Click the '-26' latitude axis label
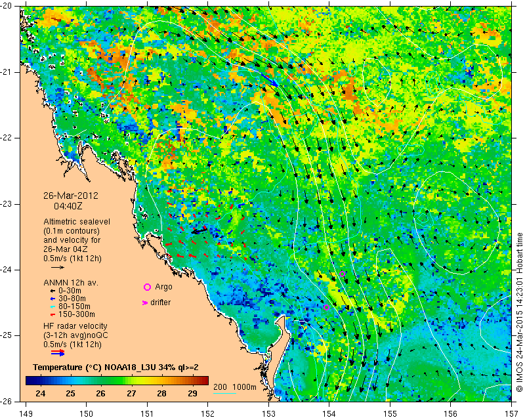The height and width of the screenshot is (420, 525). pyautogui.click(x=7, y=401)
